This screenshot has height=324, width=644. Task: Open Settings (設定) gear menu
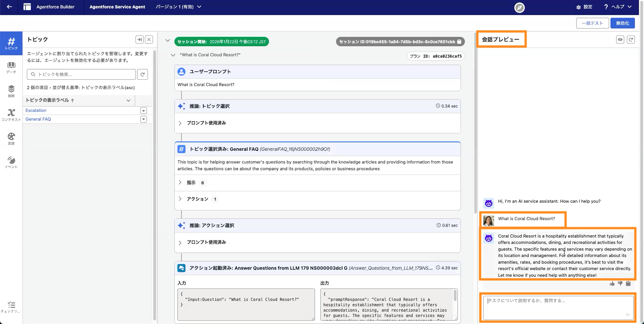point(584,7)
